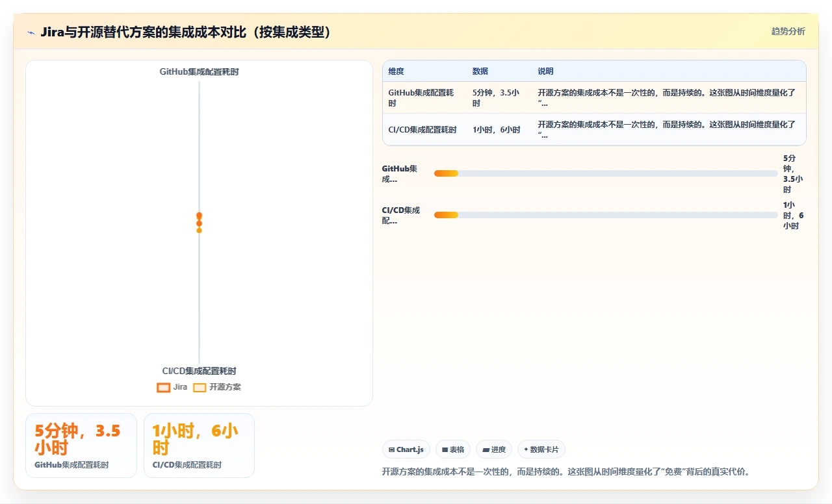The height and width of the screenshot is (504, 832).
Task: Select the footer summary sentence below the chips
Action: pyautogui.click(x=566, y=472)
